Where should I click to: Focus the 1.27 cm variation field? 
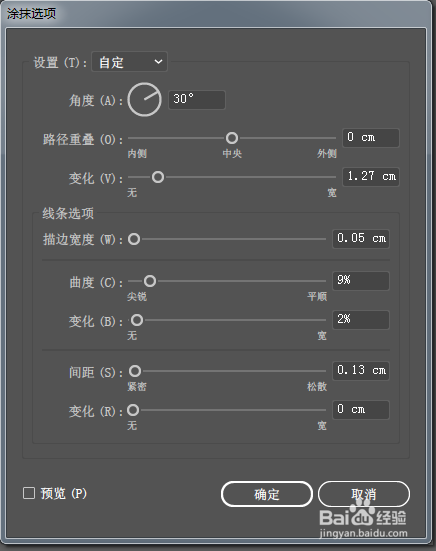[x=371, y=177]
